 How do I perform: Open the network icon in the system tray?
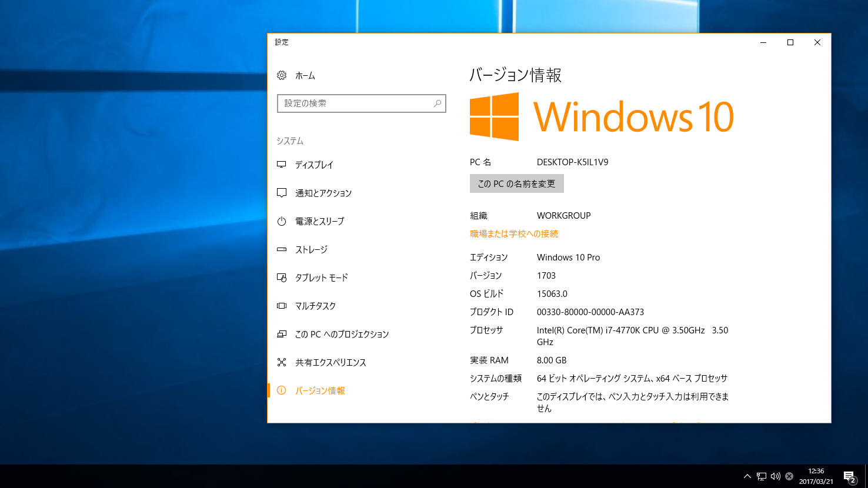[x=762, y=476]
